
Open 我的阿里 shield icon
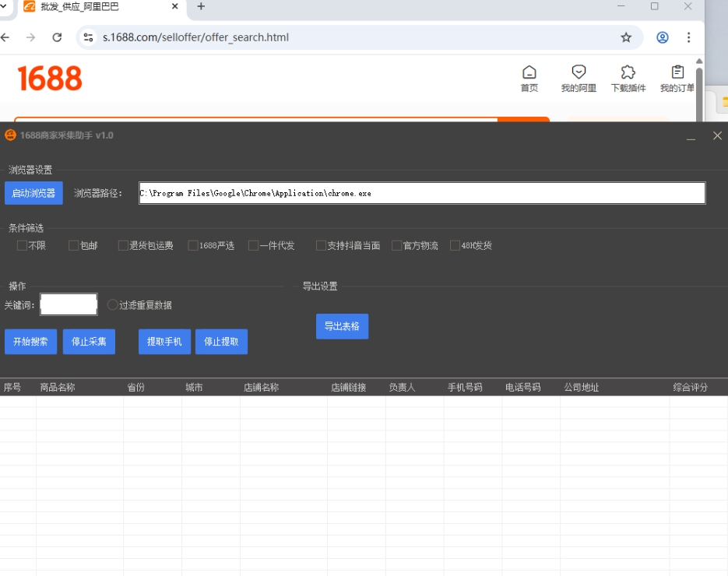(x=579, y=73)
